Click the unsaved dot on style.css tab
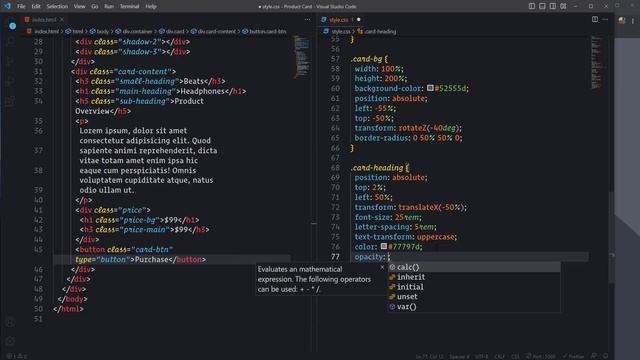Screen dimensions: 640x360 click(359, 20)
